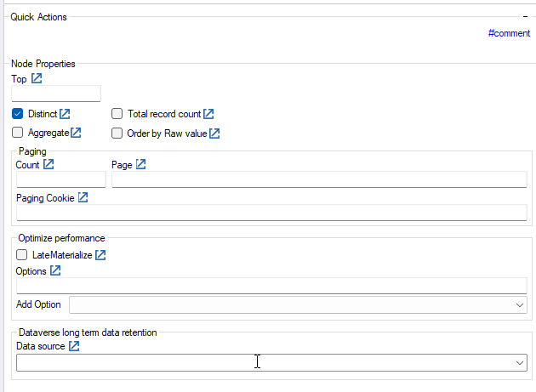Open the Total record count help icon

point(208,114)
